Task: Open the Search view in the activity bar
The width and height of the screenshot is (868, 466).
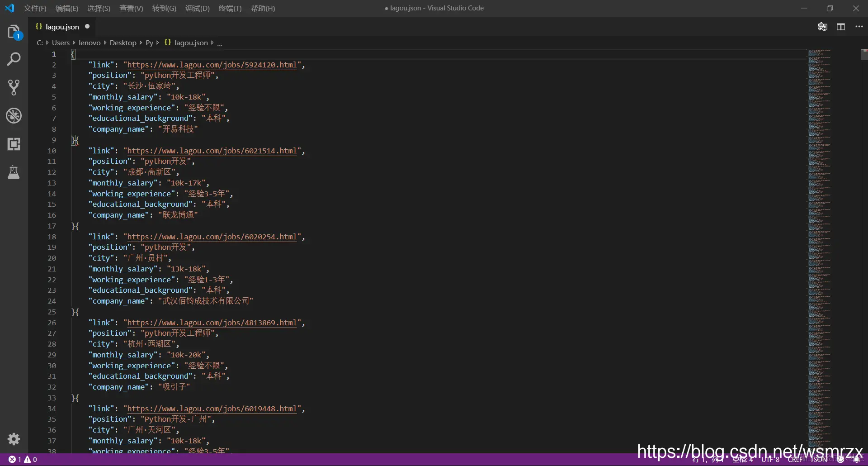Action: tap(14, 59)
